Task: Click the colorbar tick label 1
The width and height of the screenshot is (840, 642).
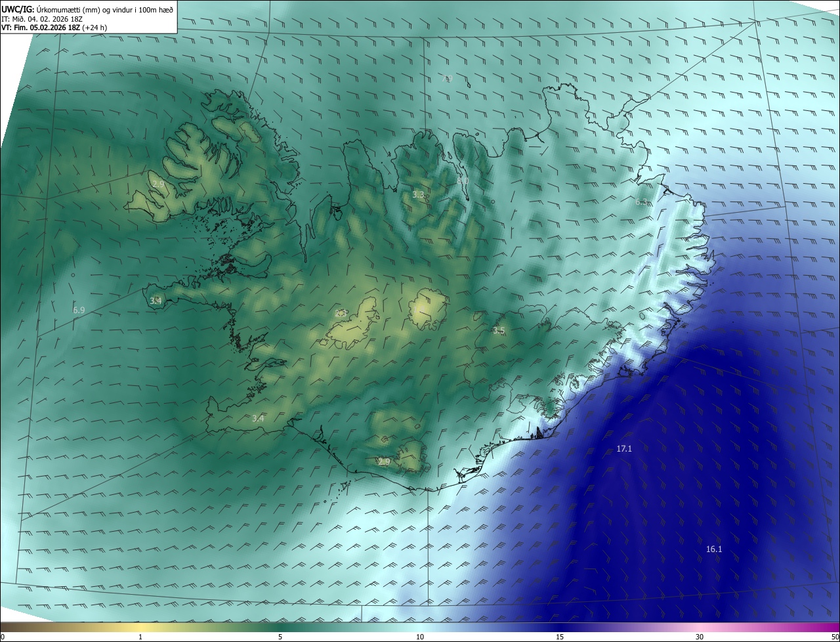Action: (140, 637)
